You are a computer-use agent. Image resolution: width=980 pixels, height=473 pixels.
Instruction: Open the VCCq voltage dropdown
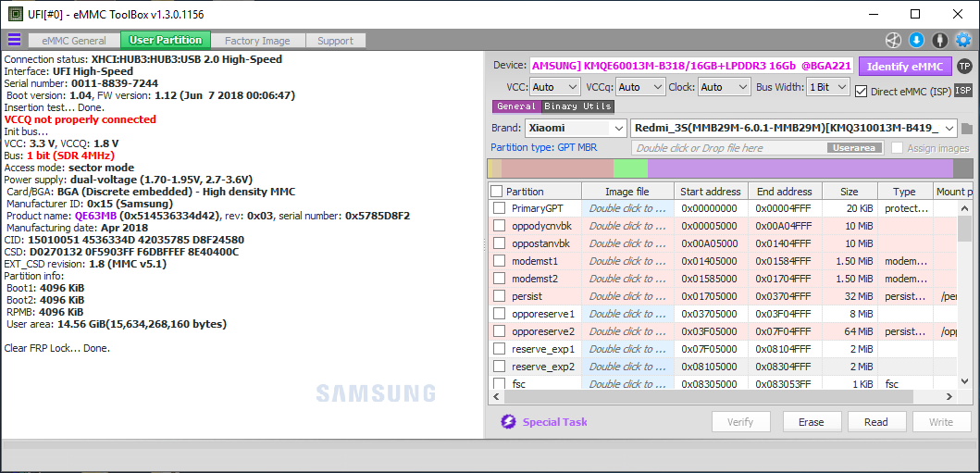tap(640, 88)
